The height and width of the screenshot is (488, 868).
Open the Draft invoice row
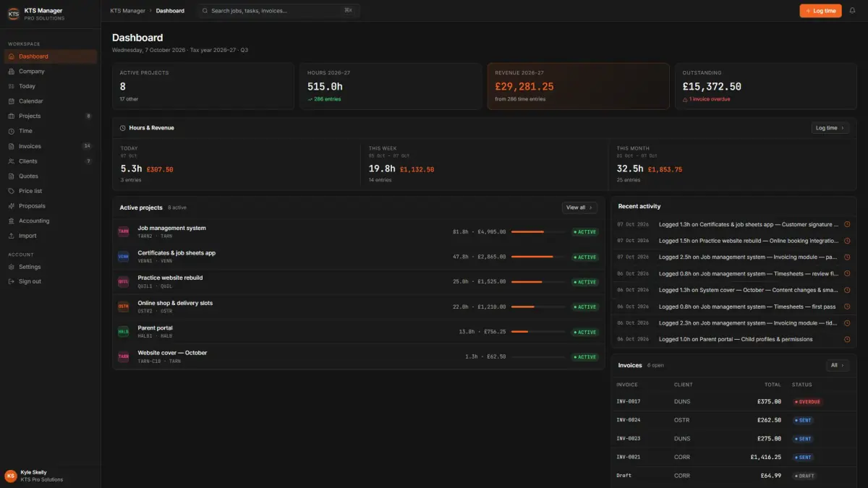733,476
